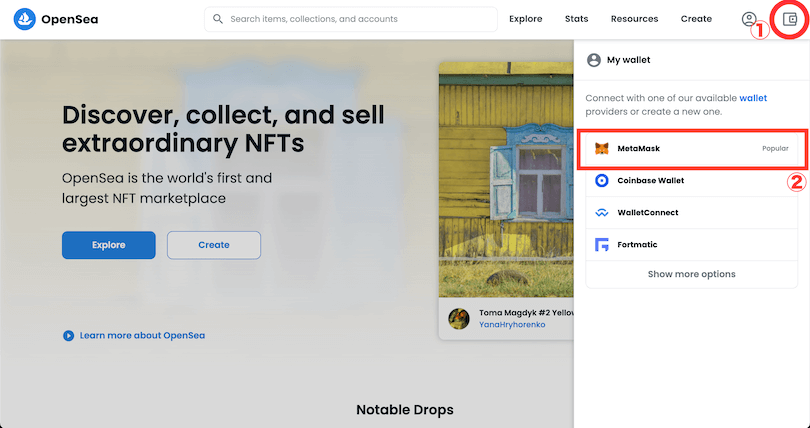
Task: Open the wallet icon in header
Action: pyautogui.click(x=791, y=19)
